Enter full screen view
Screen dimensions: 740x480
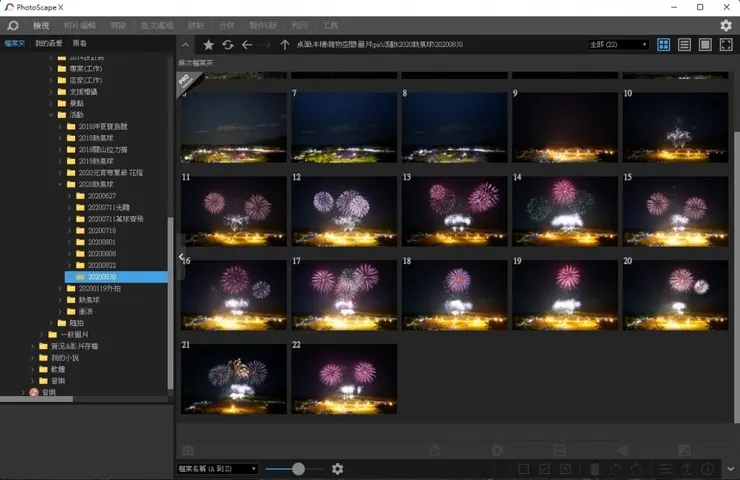click(726, 45)
